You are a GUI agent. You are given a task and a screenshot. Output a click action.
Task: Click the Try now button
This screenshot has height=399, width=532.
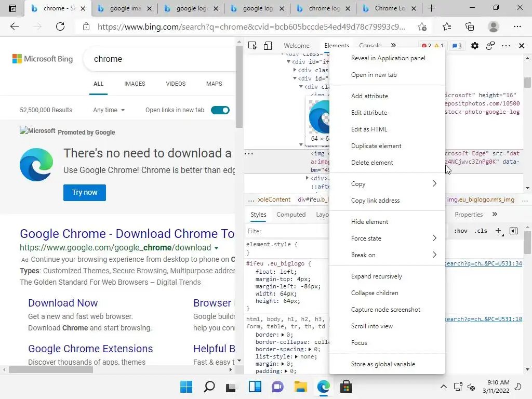point(85,192)
